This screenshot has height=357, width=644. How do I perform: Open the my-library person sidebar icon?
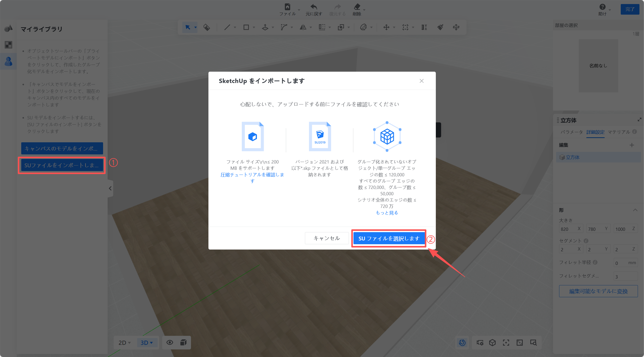8,61
